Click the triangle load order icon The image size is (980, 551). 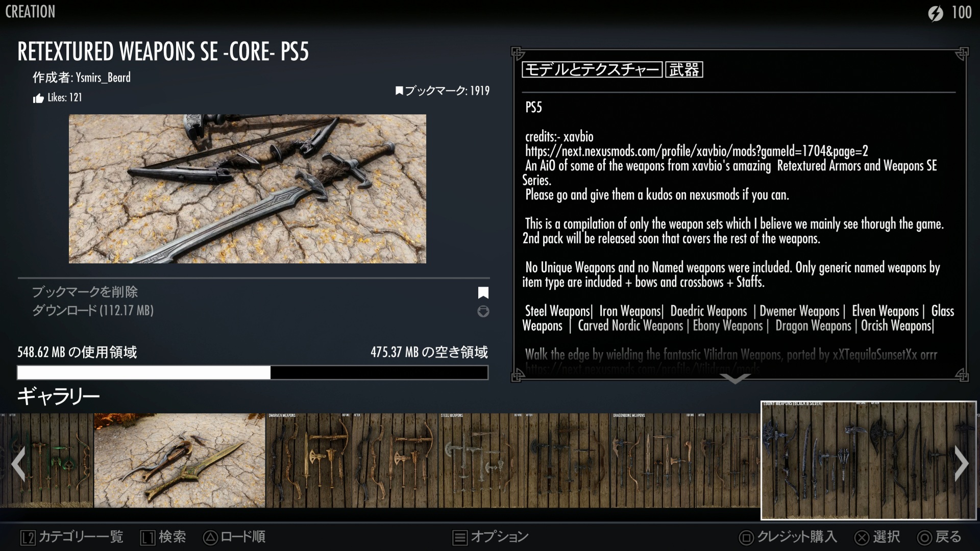210,537
